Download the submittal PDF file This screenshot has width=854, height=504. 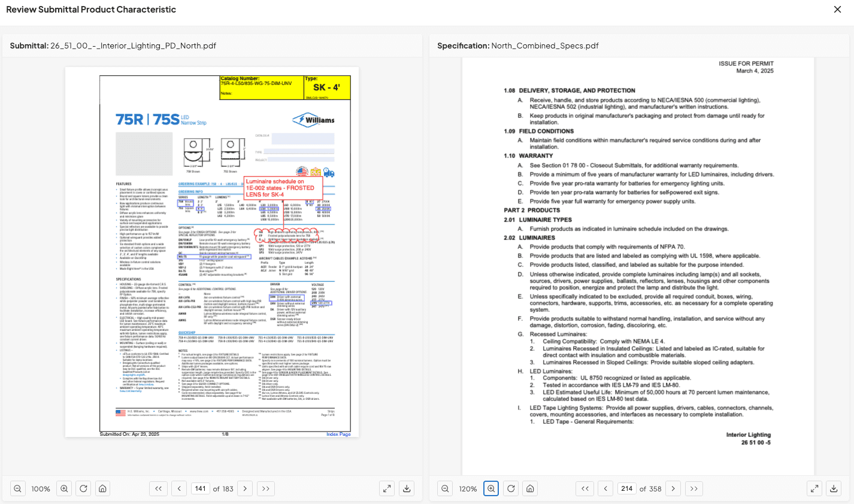point(407,488)
